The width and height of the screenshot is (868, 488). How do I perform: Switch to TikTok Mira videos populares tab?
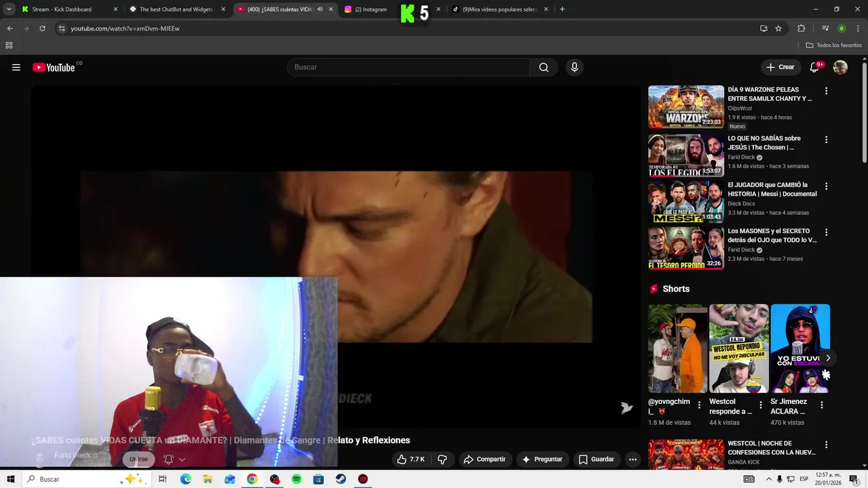click(x=500, y=9)
